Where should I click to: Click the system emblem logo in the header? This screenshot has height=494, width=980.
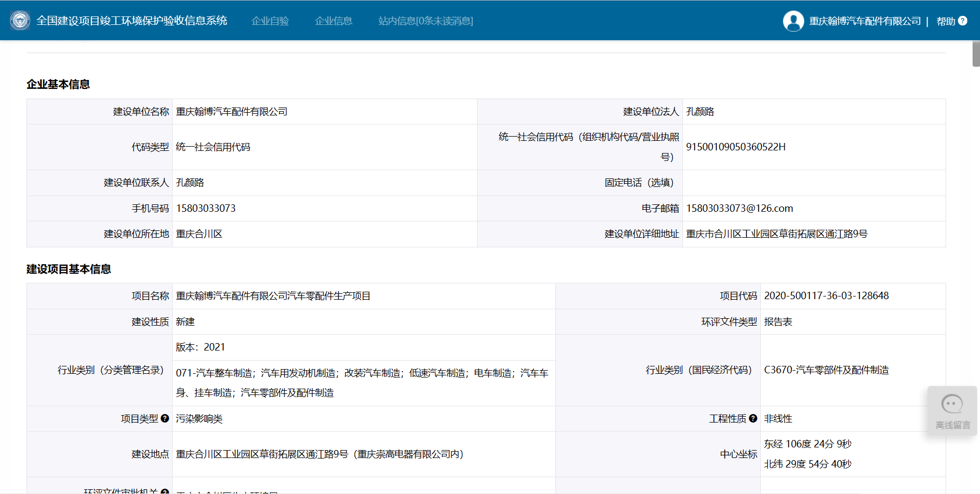click(20, 21)
